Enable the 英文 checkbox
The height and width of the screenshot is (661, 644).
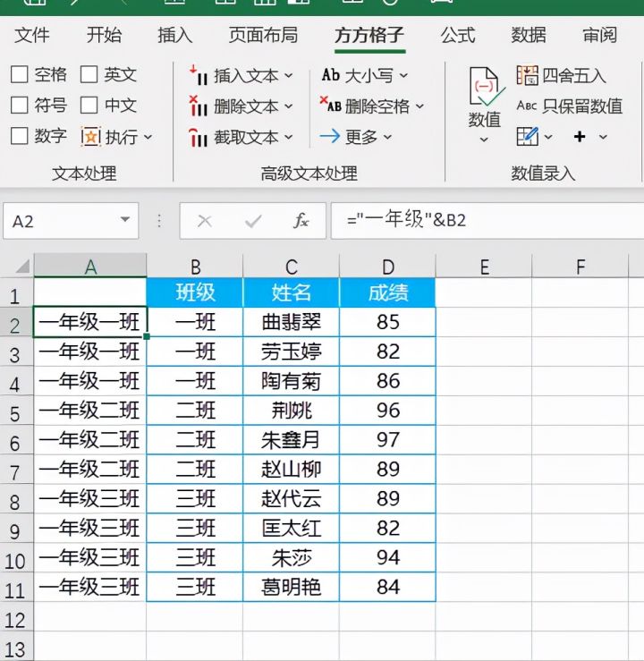(89, 74)
